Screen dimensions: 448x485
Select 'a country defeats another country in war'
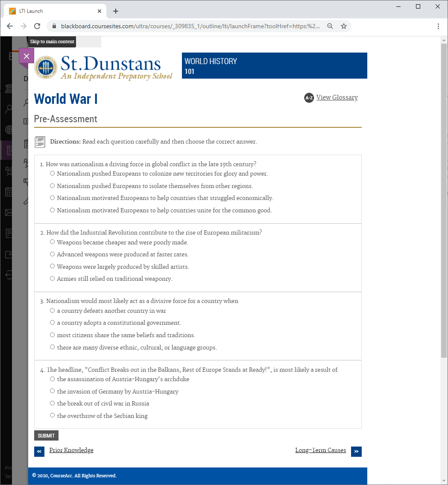pos(52,311)
